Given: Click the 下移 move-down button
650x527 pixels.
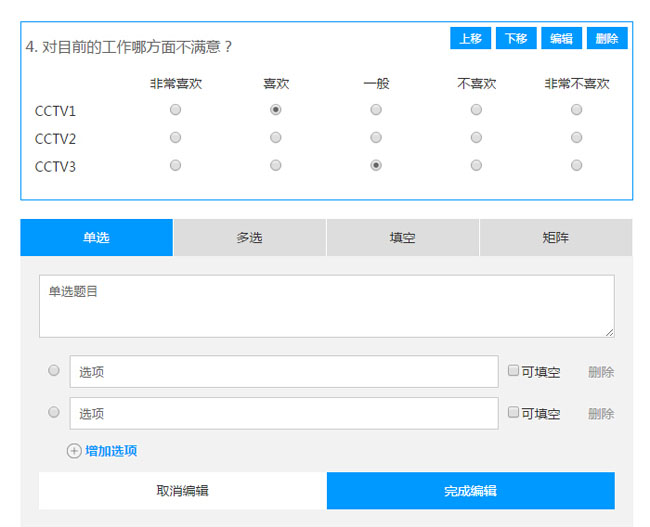Looking at the screenshot, I should pos(516,38).
